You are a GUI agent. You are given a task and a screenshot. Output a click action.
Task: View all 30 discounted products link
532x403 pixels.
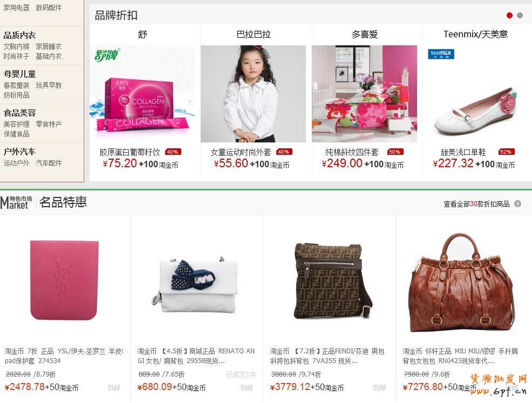pos(477,204)
